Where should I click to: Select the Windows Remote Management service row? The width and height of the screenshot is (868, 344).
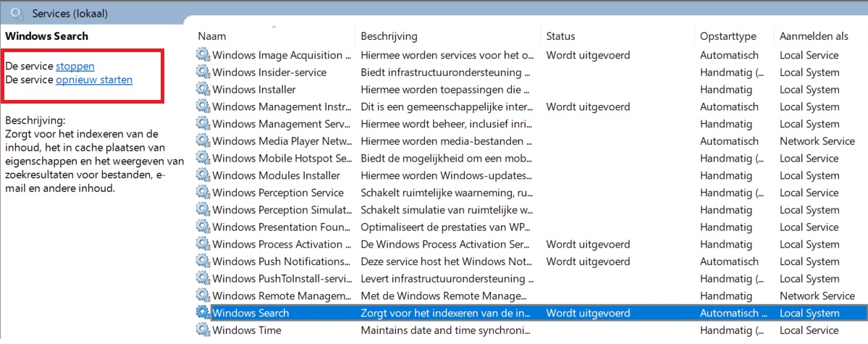tap(282, 296)
